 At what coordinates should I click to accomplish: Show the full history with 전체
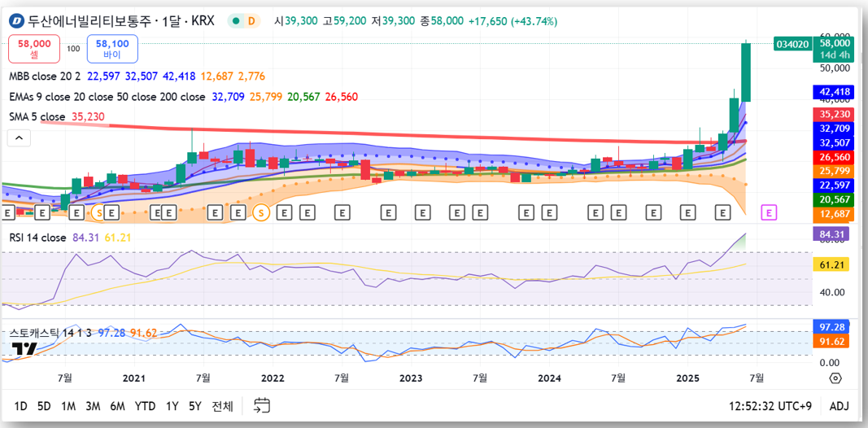tap(223, 406)
